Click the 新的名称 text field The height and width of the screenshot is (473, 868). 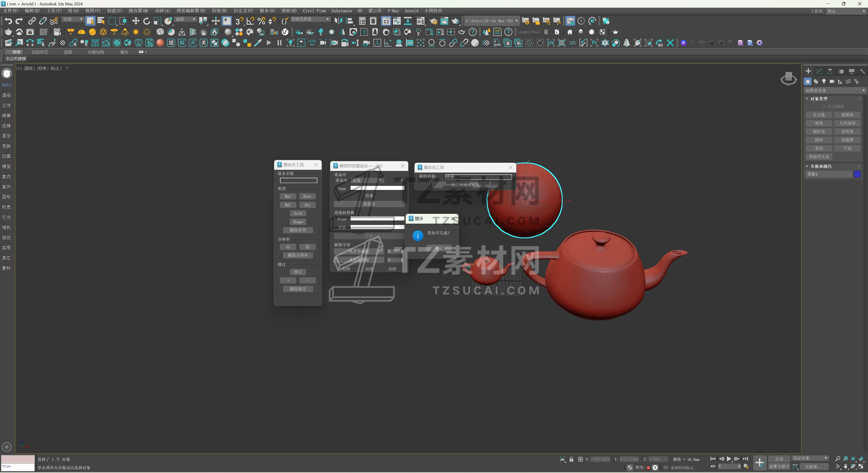click(478, 177)
